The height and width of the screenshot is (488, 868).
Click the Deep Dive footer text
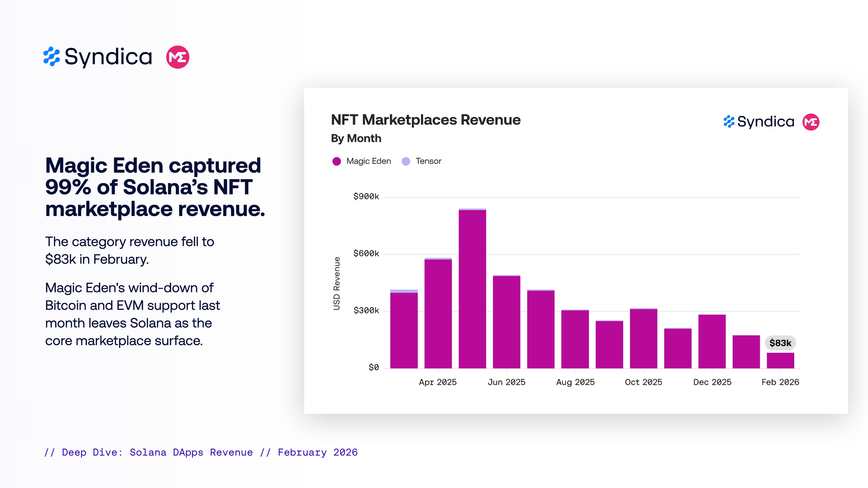(201, 452)
